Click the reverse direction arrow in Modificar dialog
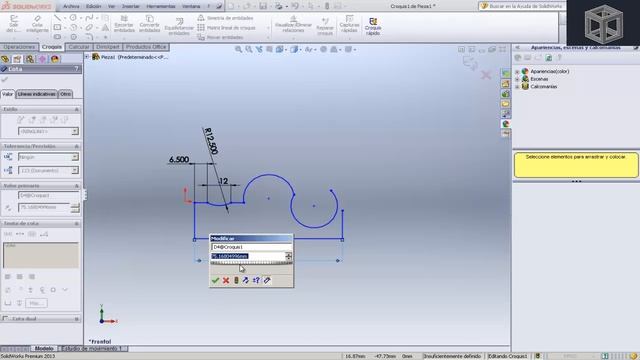 [x=246, y=280]
